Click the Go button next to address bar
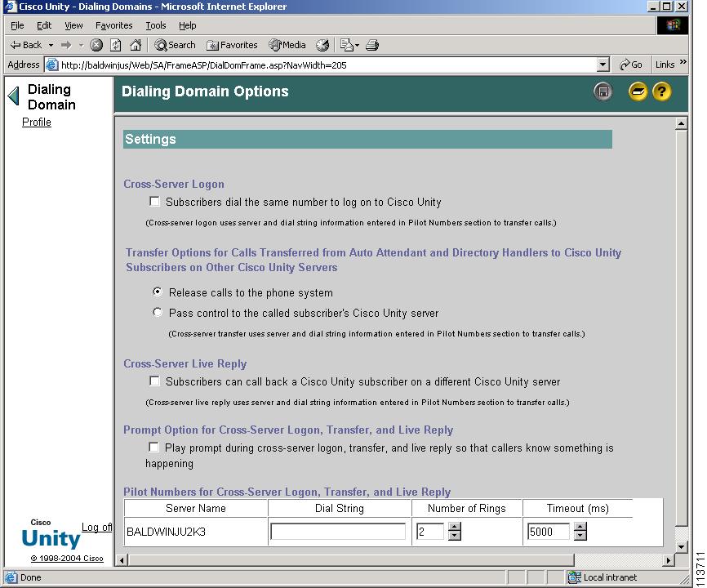Image resolution: width=707 pixels, height=588 pixels. [631, 65]
